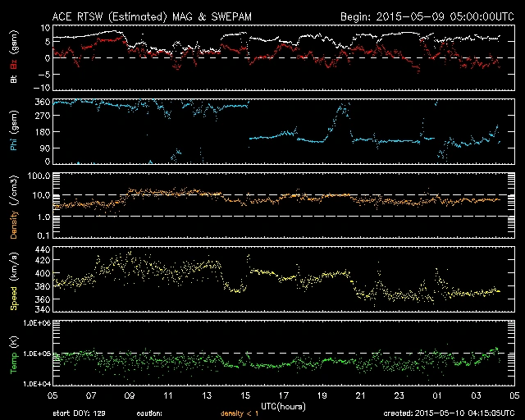This screenshot has width=525, height=420.
Task: Click the '1.0E+05' tick label on the Temp panel
Action: 37,354
